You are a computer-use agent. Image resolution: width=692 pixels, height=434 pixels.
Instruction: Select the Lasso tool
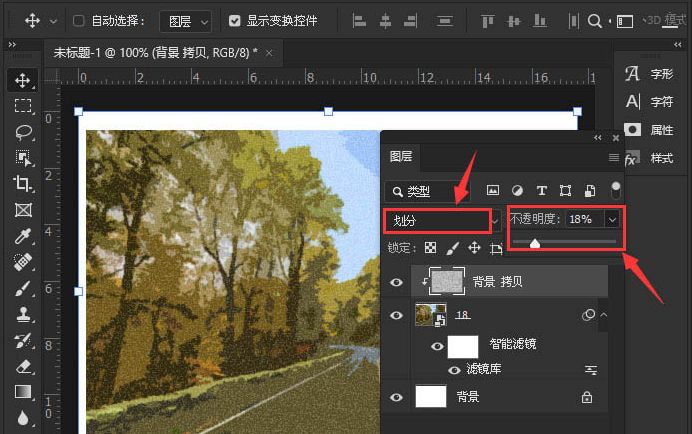tap(22, 132)
